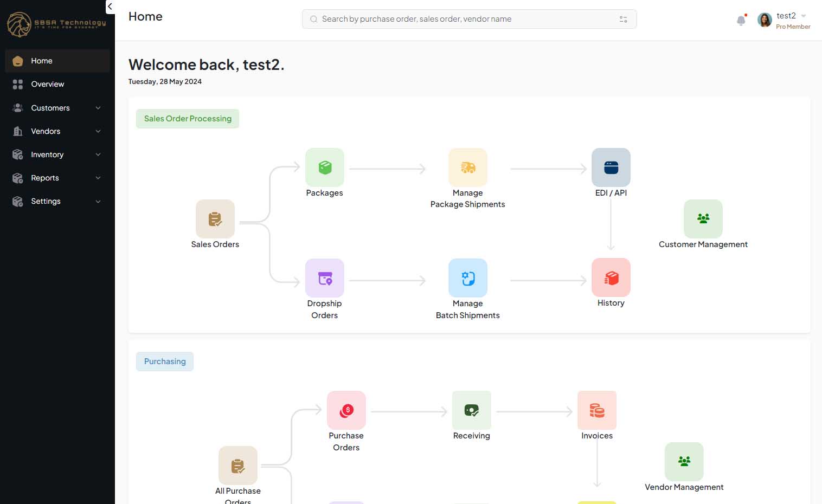The width and height of the screenshot is (822, 504).
Task: Open the Invoices stacked coins icon
Action: pos(597,410)
